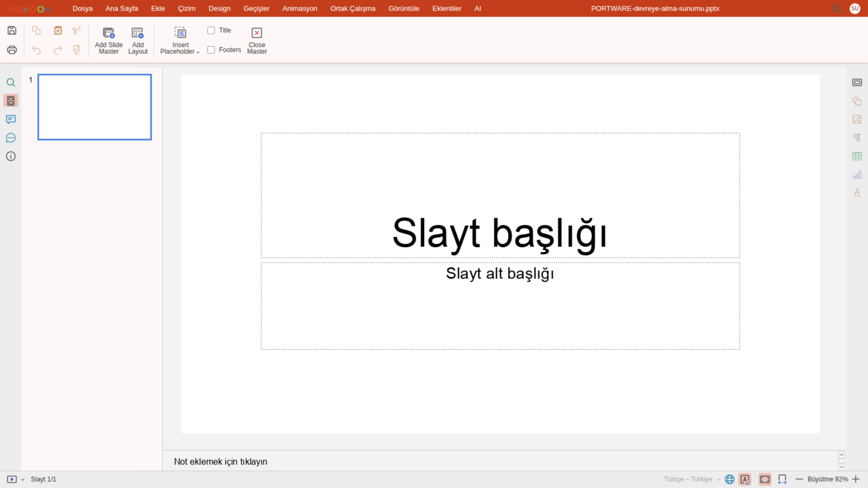
Task: Switch to the Animasyon tab
Action: (300, 8)
